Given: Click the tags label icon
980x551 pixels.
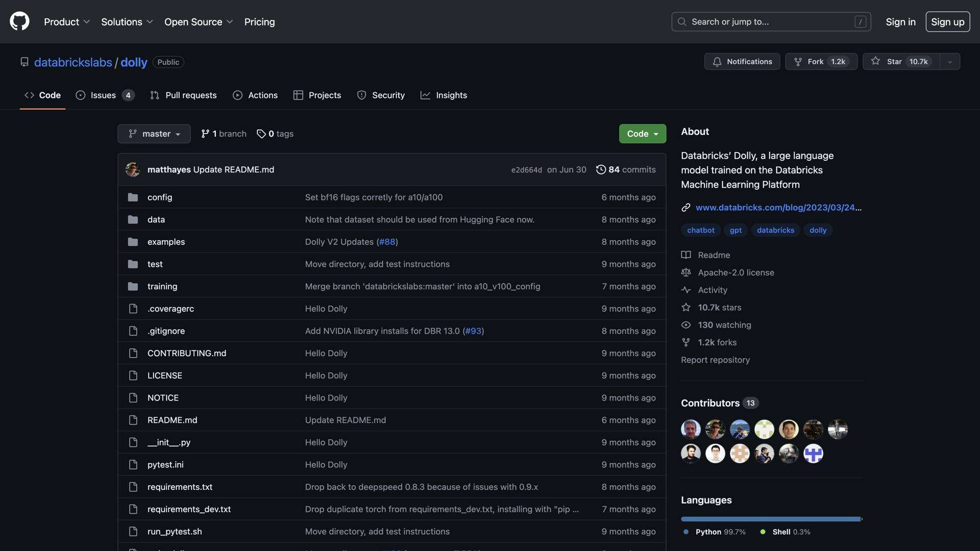Looking at the screenshot, I should point(261,134).
